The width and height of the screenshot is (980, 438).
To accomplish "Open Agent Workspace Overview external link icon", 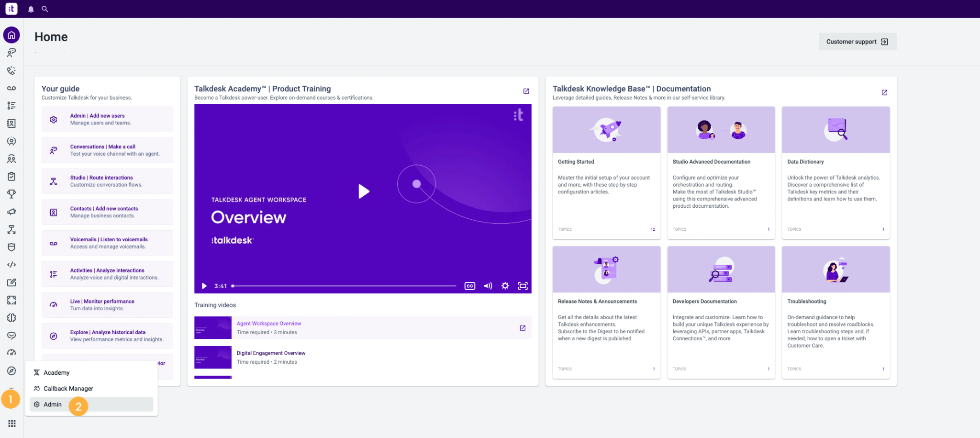I will (523, 328).
